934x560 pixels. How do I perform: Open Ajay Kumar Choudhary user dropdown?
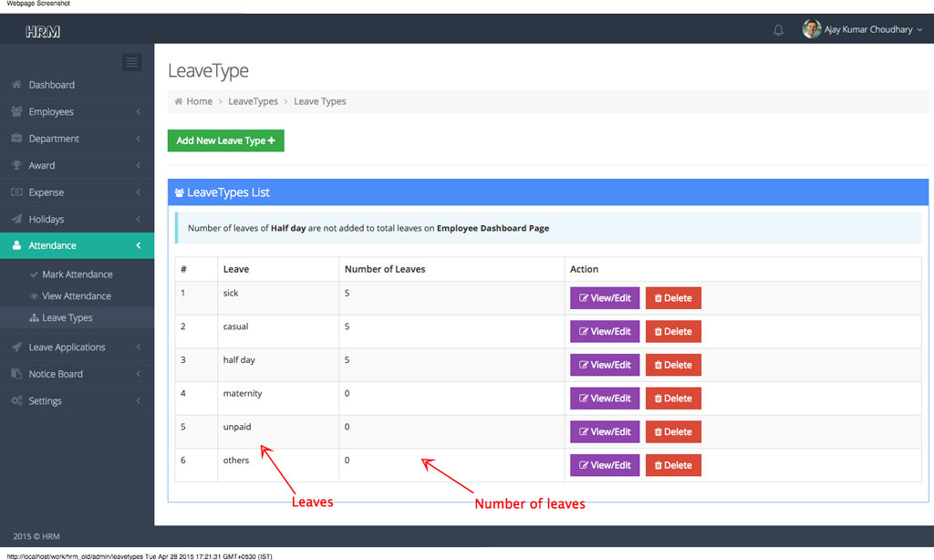(x=862, y=29)
